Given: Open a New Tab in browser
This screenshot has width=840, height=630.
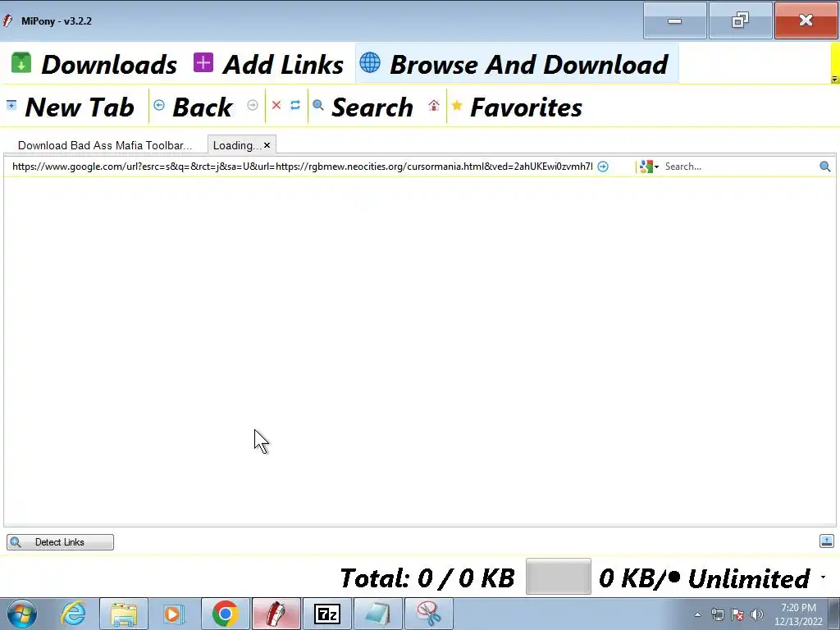Looking at the screenshot, I should pos(71,107).
